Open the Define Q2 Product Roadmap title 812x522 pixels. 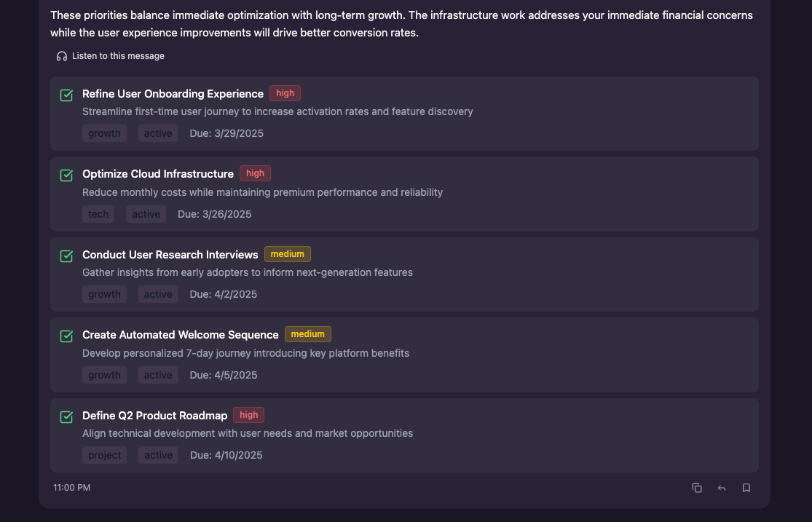(154, 416)
